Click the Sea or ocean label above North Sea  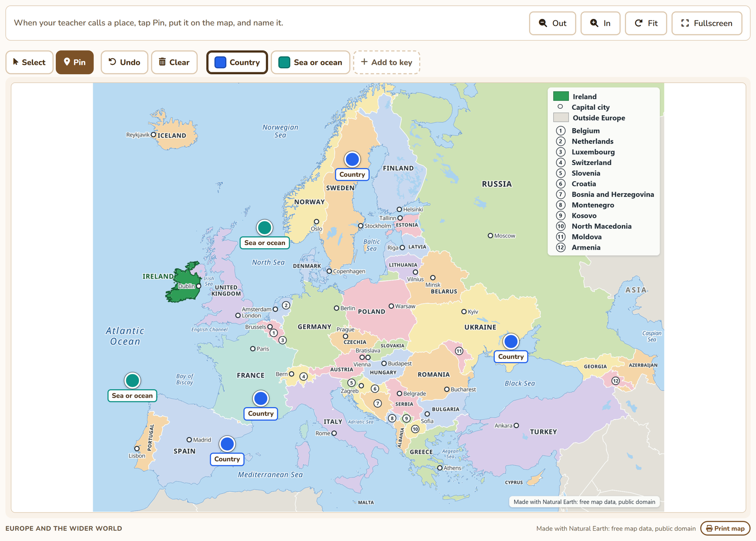point(265,243)
